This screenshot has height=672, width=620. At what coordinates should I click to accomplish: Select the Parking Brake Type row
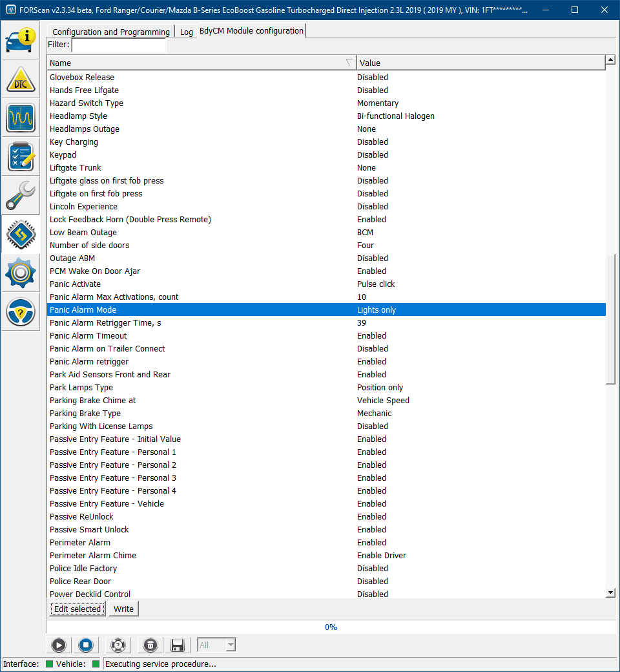(326, 413)
